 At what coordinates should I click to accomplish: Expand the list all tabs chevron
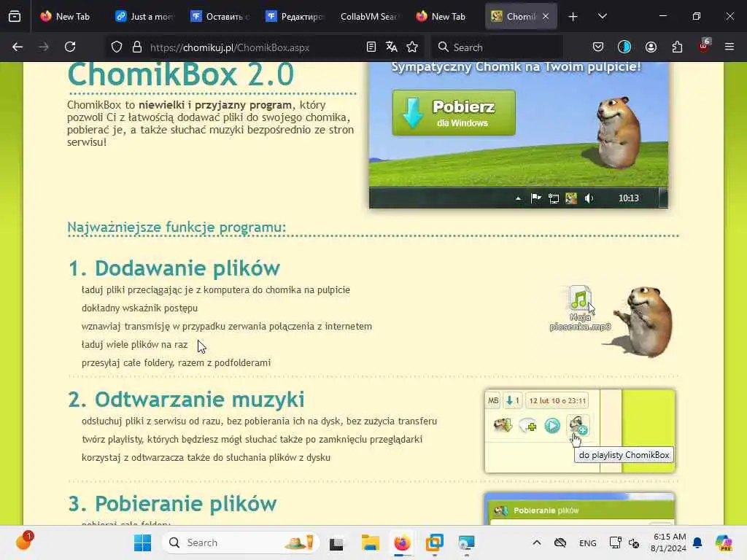602,17
